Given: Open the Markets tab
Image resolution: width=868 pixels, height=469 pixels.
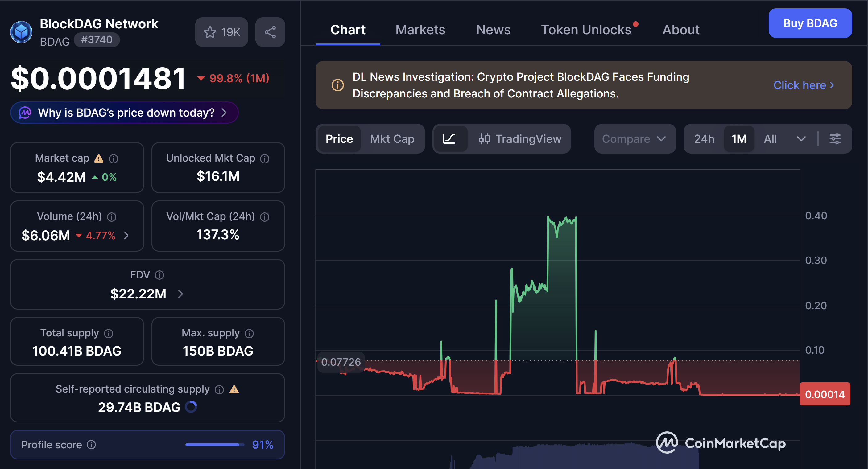Looking at the screenshot, I should pyautogui.click(x=420, y=30).
